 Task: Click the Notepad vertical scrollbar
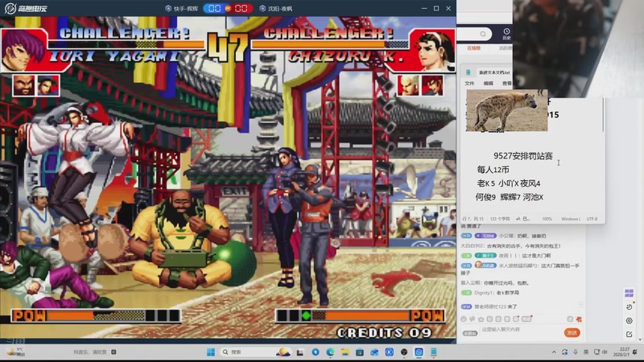pos(603,117)
